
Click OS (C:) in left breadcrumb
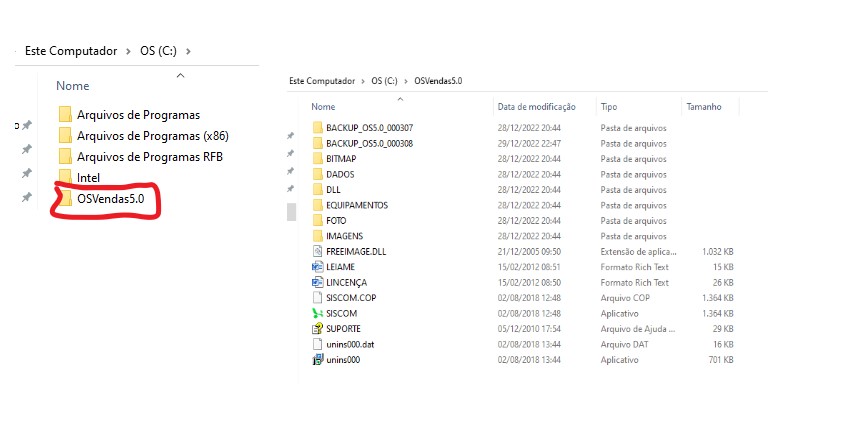coord(158,51)
